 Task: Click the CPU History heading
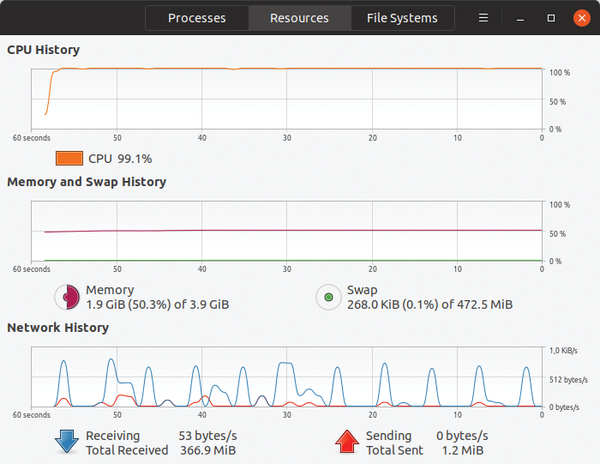tap(43, 50)
